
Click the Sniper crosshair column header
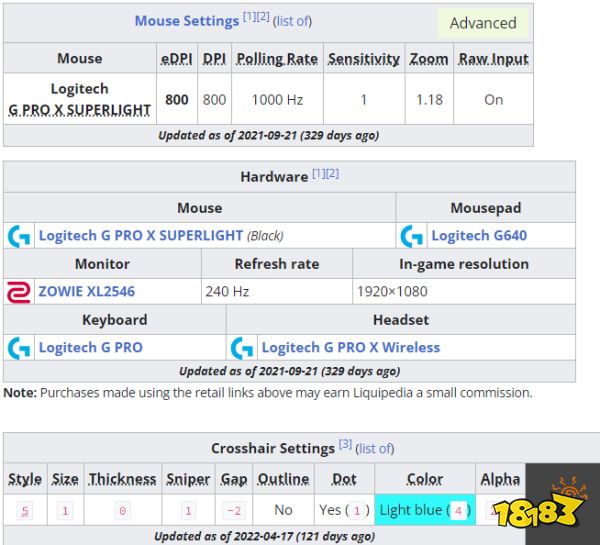[x=188, y=479]
